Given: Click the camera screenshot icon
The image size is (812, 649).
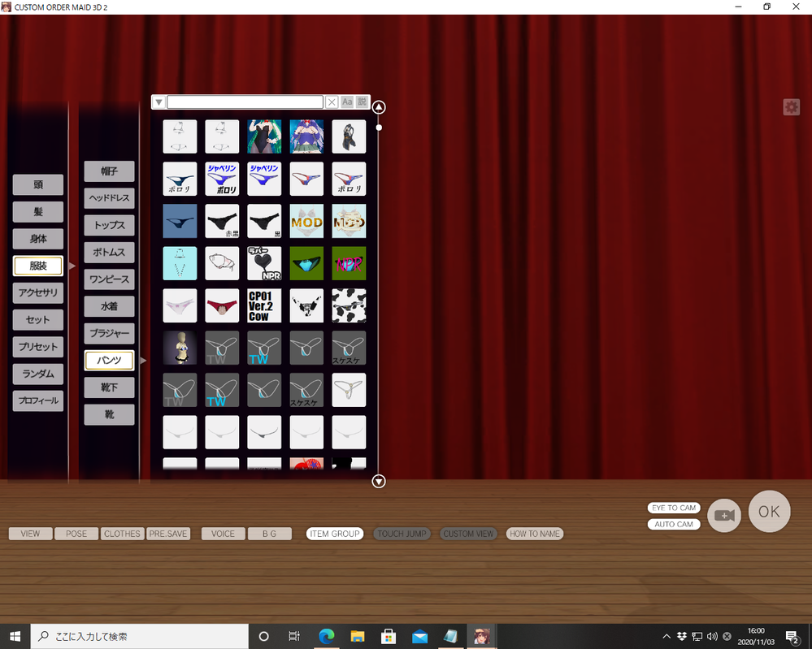Looking at the screenshot, I should [x=723, y=515].
